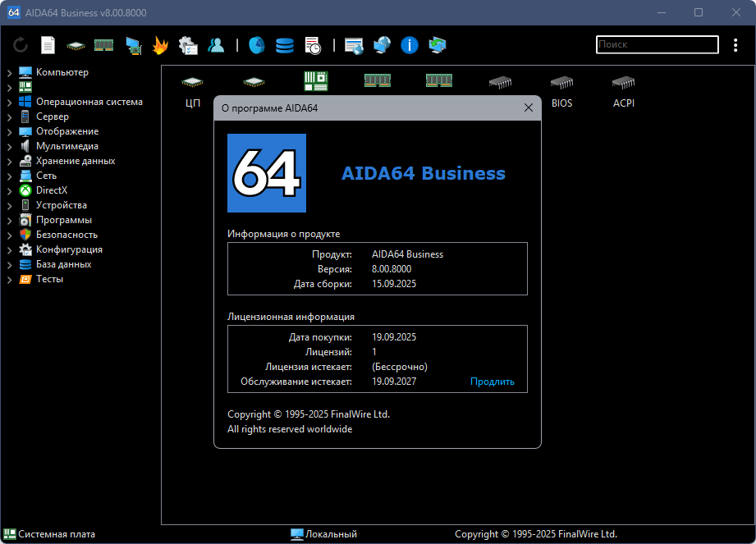Click the monitor icon beside Локальный
The width and height of the screenshot is (756, 544).
pos(297,534)
